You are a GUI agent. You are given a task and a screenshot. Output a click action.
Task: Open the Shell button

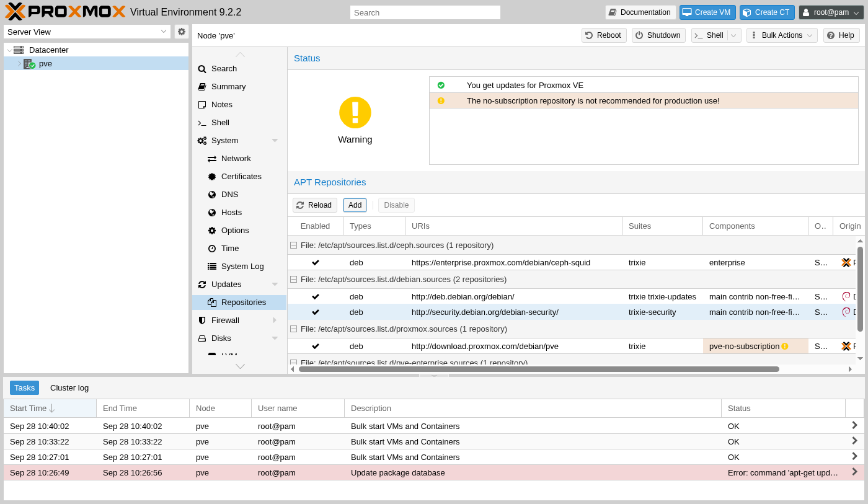pos(709,35)
